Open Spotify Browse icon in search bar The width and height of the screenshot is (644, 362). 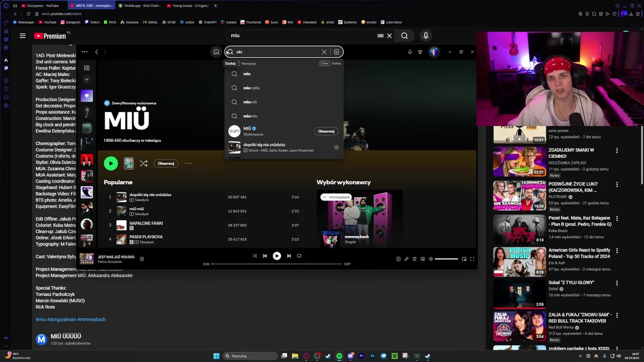[337, 52]
